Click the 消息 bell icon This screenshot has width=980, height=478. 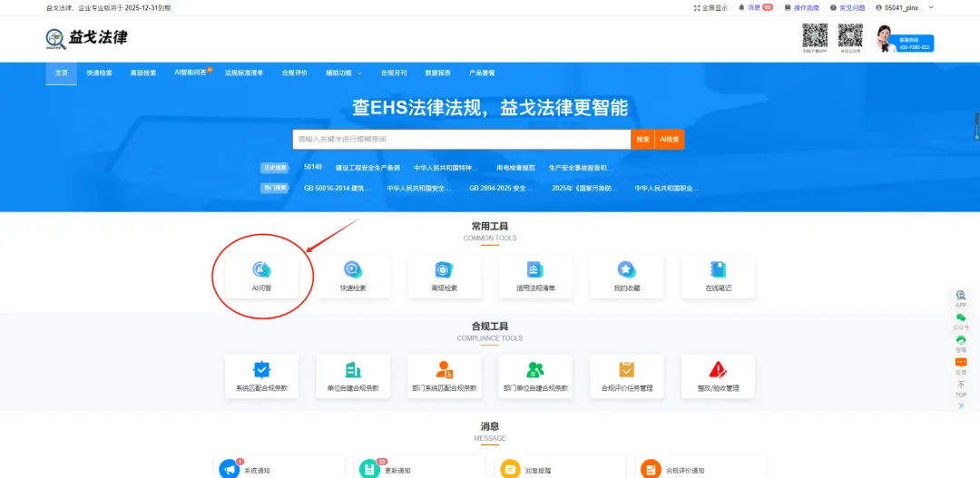(x=741, y=8)
